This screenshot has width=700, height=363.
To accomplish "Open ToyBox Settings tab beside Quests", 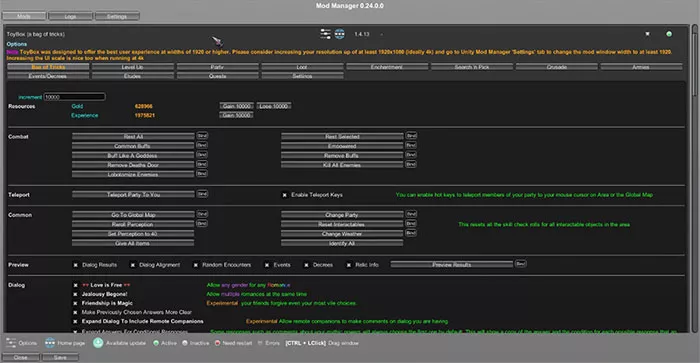I will [302, 76].
